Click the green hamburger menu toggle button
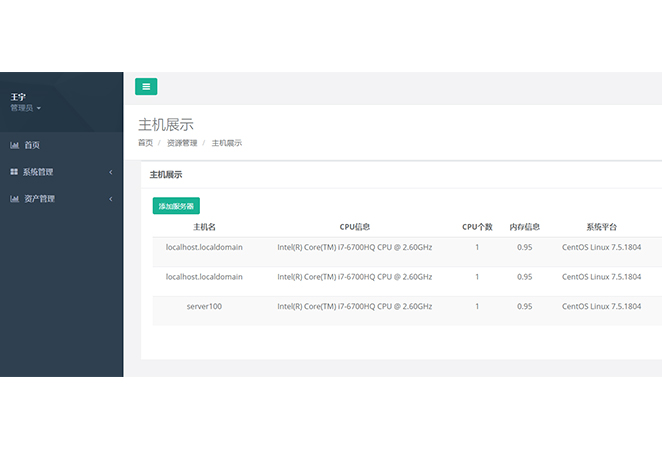The height and width of the screenshot is (466, 662). [146, 87]
